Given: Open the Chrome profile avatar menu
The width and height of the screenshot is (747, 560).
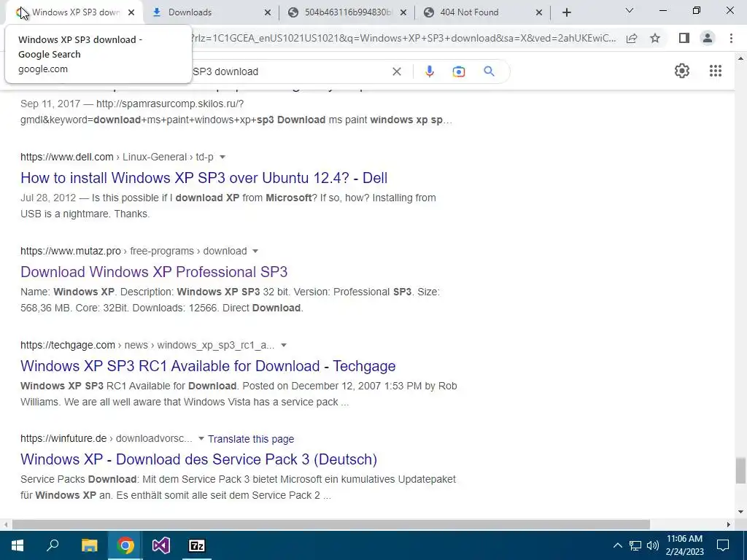Looking at the screenshot, I should pyautogui.click(x=708, y=38).
